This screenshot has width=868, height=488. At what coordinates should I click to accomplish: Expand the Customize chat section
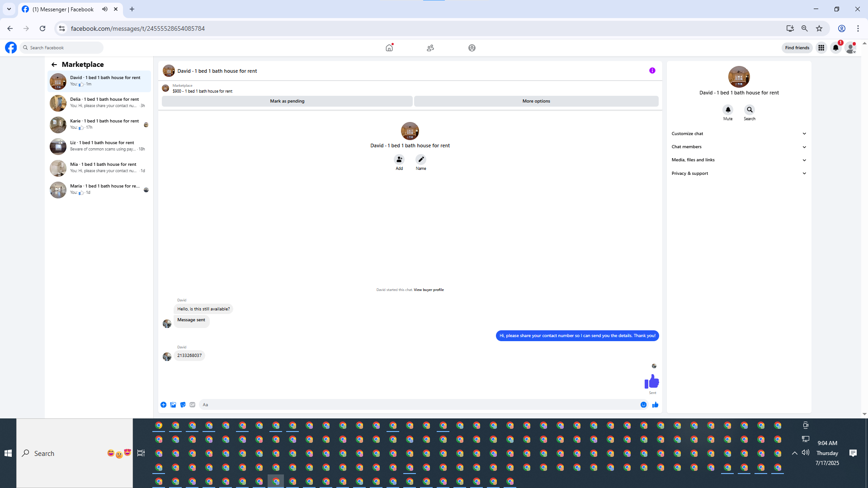click(x=739, y=134)
